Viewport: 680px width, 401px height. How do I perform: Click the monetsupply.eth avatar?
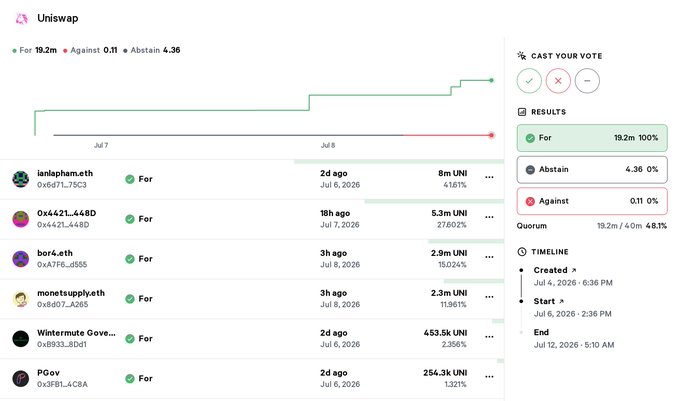(x=20, y=299)
